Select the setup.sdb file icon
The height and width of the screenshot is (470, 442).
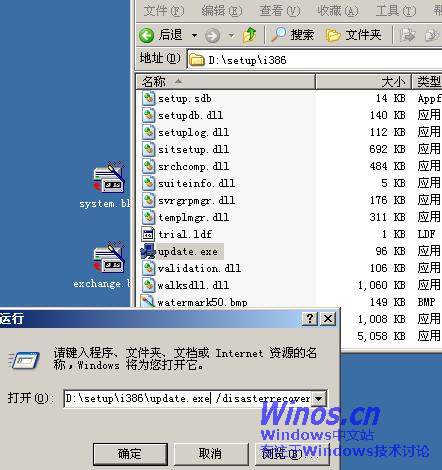click(x=148, y=98)
